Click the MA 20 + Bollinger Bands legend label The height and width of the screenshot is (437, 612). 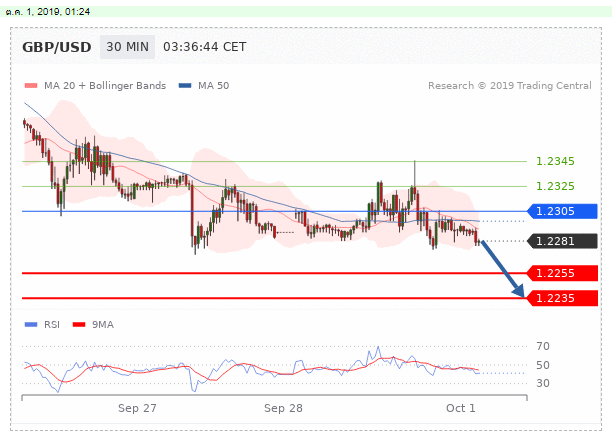pos(105,85)
